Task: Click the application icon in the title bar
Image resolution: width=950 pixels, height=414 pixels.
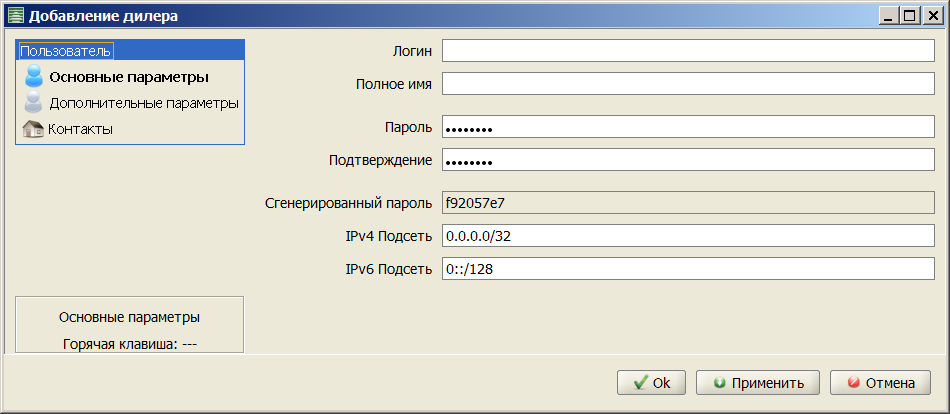Action: (15, 16)
